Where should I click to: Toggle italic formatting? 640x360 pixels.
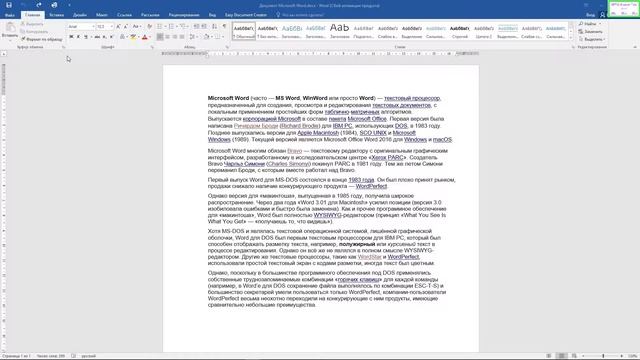78,37
